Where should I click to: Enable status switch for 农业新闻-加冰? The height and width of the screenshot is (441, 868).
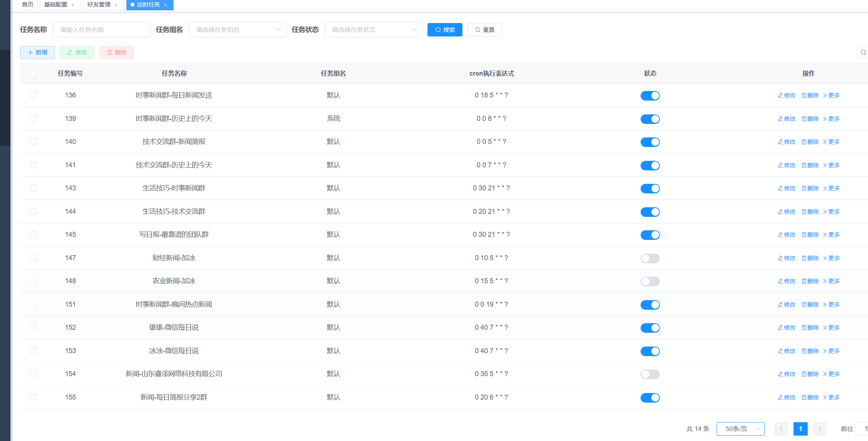coord(650,281)
